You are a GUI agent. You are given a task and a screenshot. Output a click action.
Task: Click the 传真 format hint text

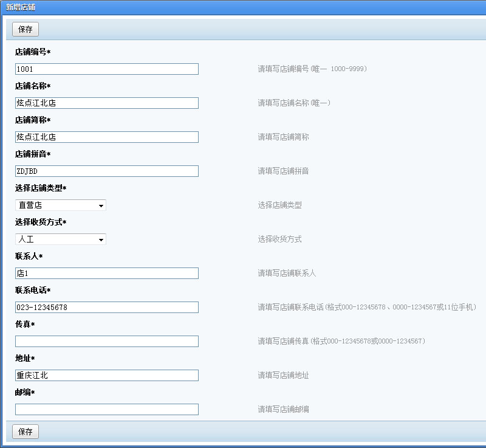coord(341,342)
